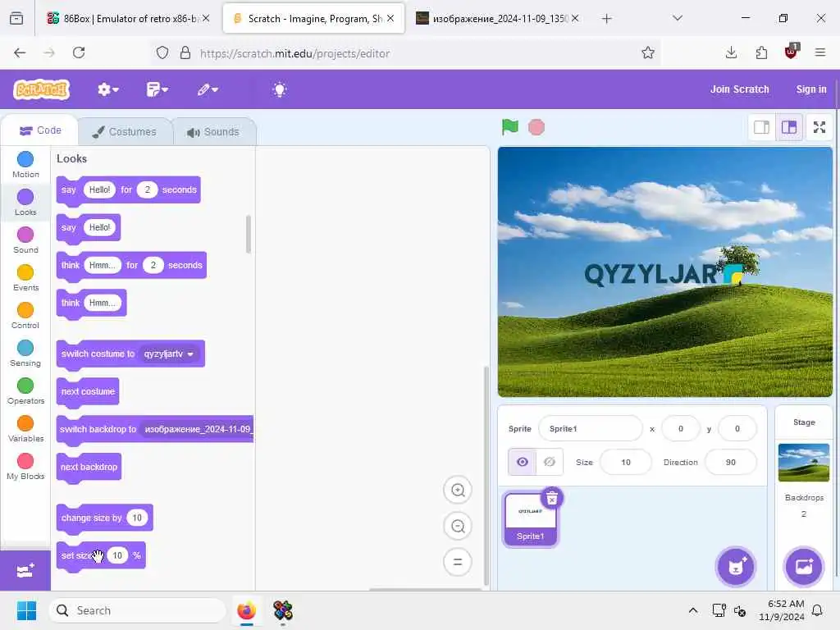The image size is (840, 630).
Task: Open the File menu dropdown
Action: point(157,89)
